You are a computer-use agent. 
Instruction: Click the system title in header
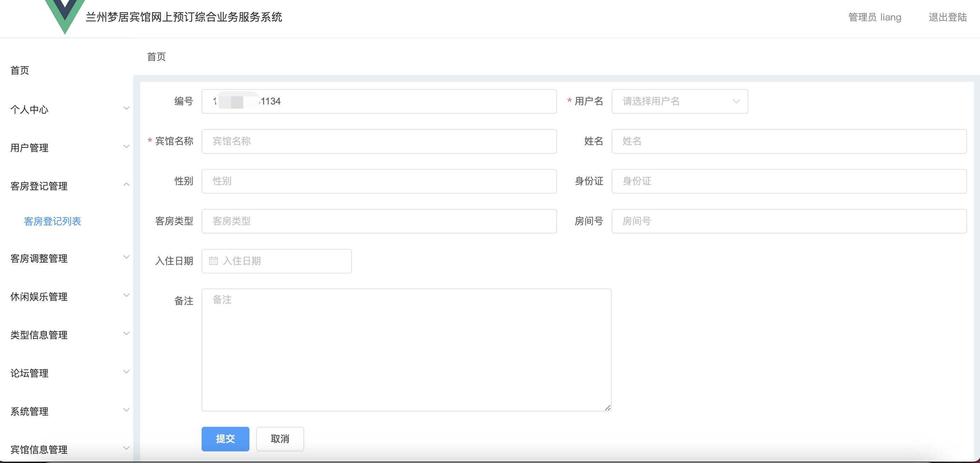[184, 17]
